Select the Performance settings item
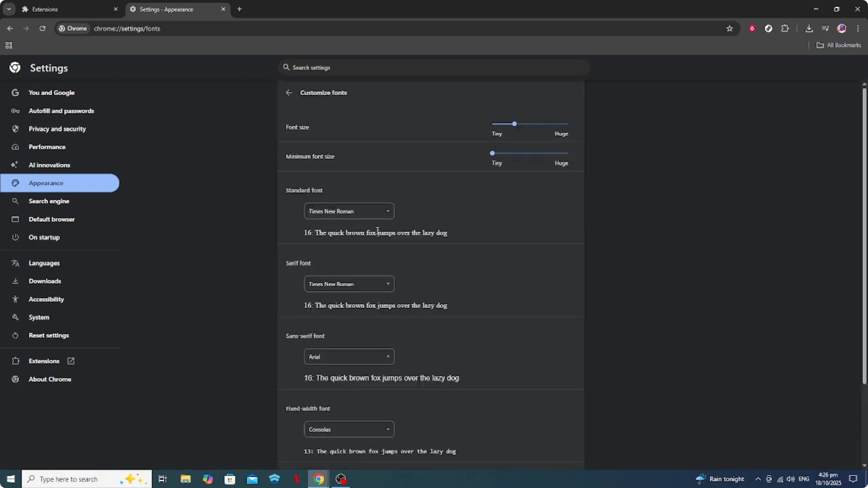 pos(47,147)
